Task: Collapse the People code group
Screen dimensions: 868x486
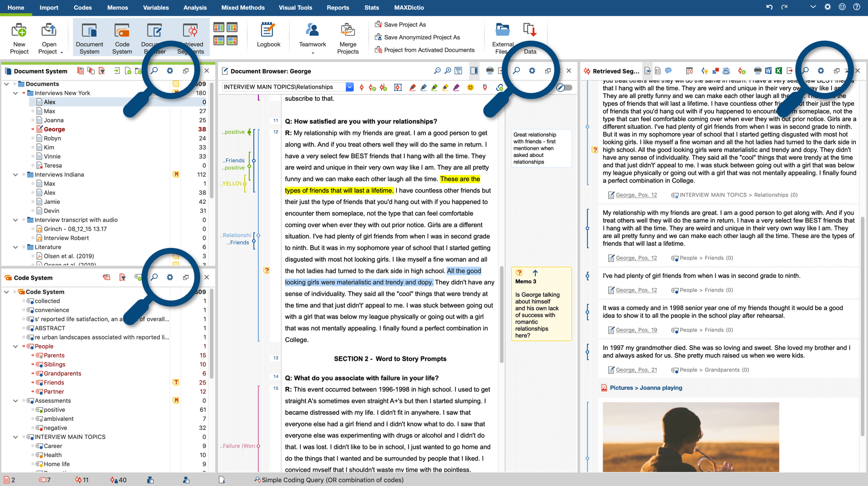Action: tap(16, 347)
